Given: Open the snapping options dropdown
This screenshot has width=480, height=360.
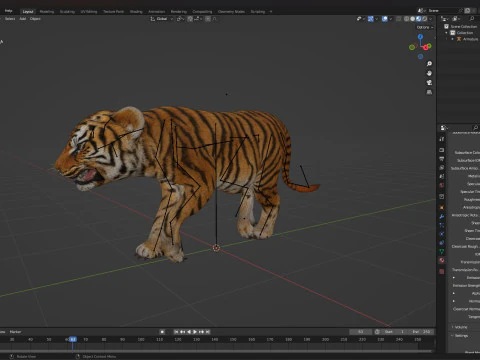Looking at the screenshot, I should tap(197, 19).
